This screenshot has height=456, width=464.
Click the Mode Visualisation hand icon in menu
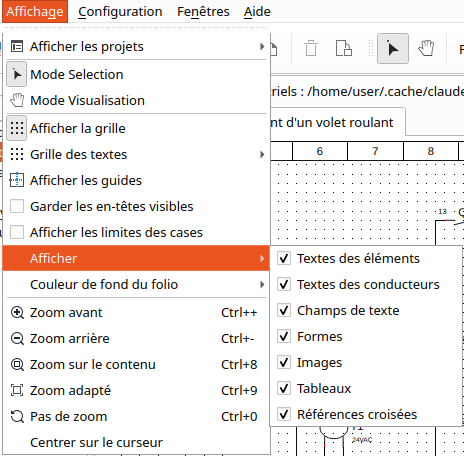coord(17,100)
